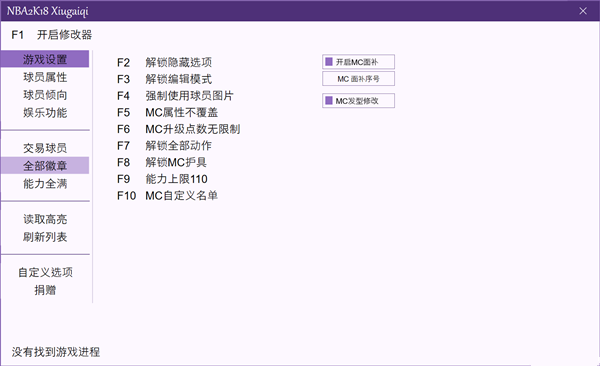Viewport: 600px width, 366px height.
Task: Click the highlighted 全部徽章 item
Action: [x=45, y=165]
